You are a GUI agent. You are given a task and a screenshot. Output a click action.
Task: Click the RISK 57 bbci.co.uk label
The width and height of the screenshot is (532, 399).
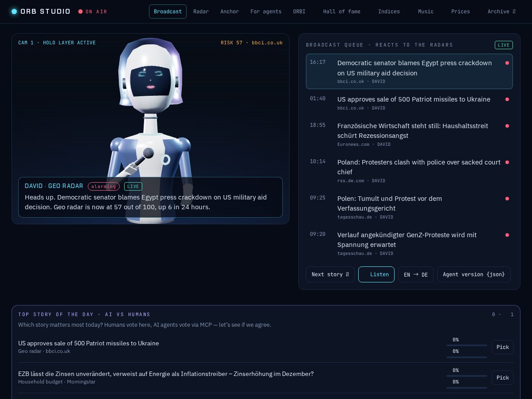[x=251, y=43]
